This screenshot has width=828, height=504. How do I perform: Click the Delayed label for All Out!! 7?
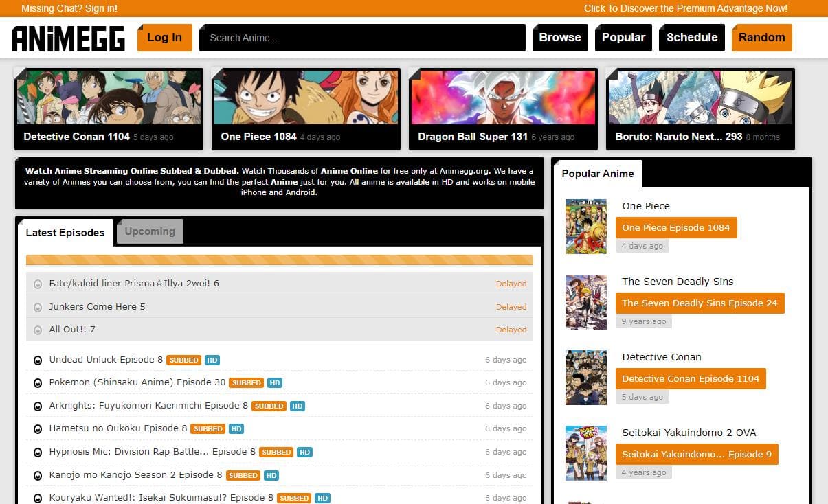511,330
